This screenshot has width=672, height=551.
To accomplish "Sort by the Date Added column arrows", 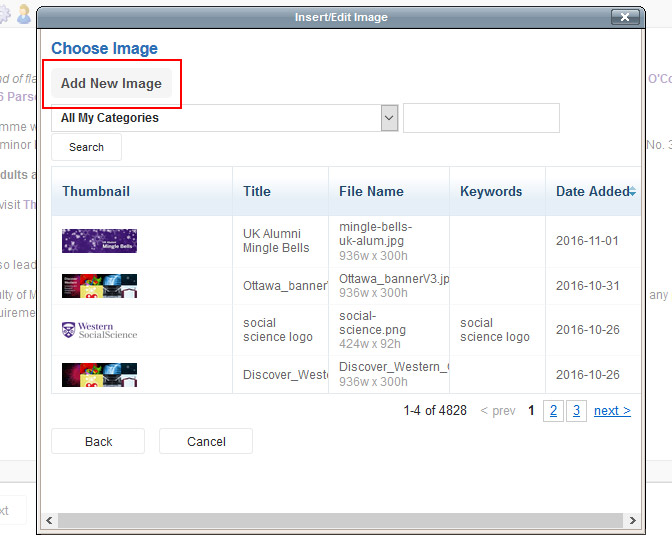I will tap(631, 192).
